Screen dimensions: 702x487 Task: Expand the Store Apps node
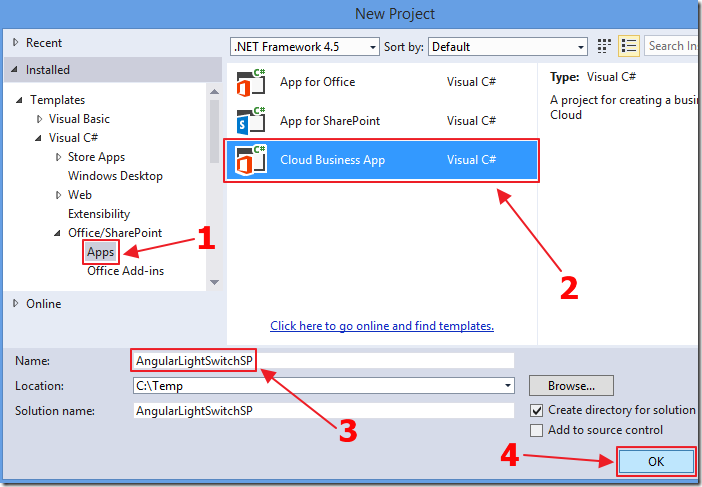pos(58,157)
